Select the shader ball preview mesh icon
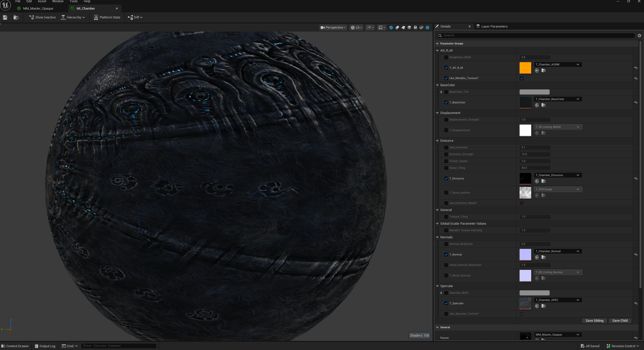 pyautogui.click(x=415, y=28)
